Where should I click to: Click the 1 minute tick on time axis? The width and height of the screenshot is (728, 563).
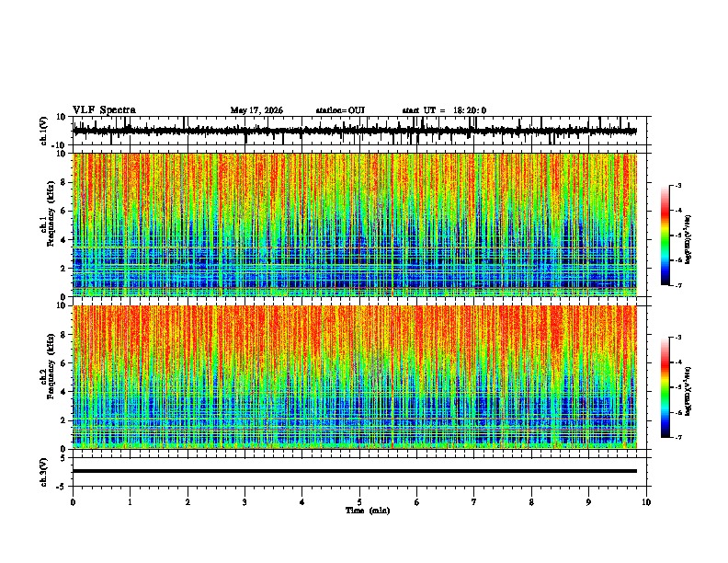point(130,502)
